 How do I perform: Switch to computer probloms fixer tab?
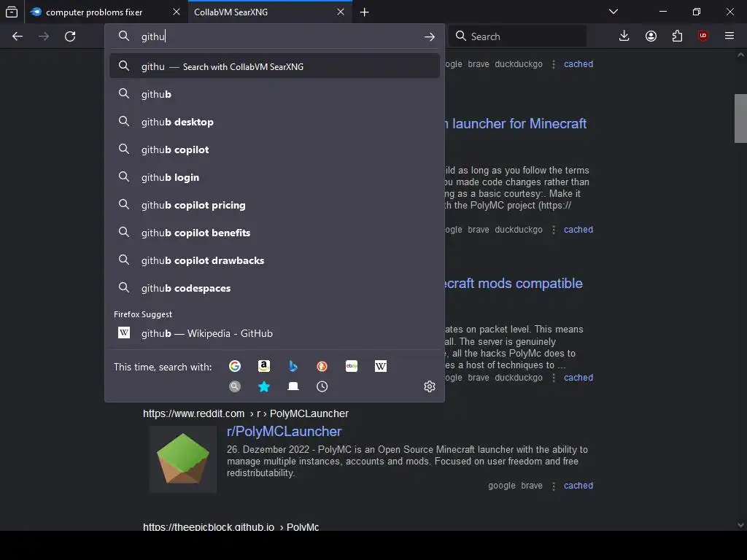click(106, 12)
